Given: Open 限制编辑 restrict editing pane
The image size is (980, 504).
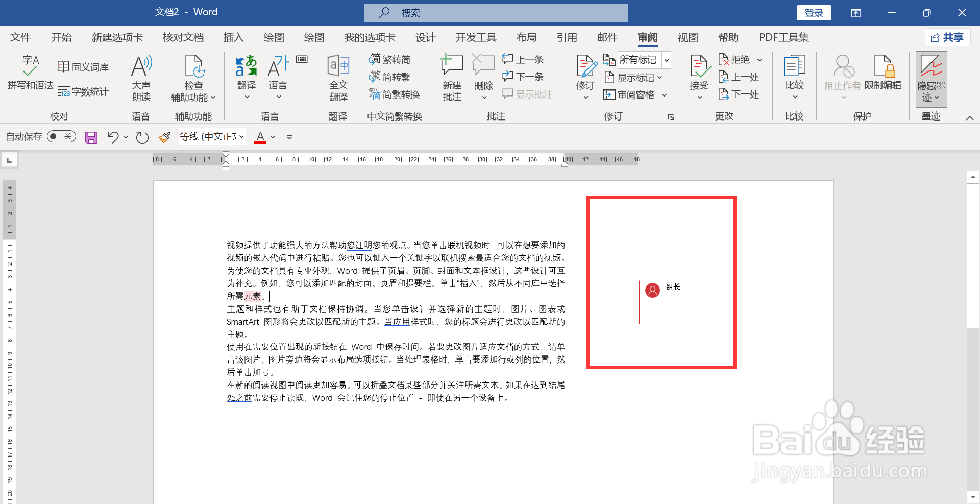Looking at the screenshot, I should click(883, 73).
